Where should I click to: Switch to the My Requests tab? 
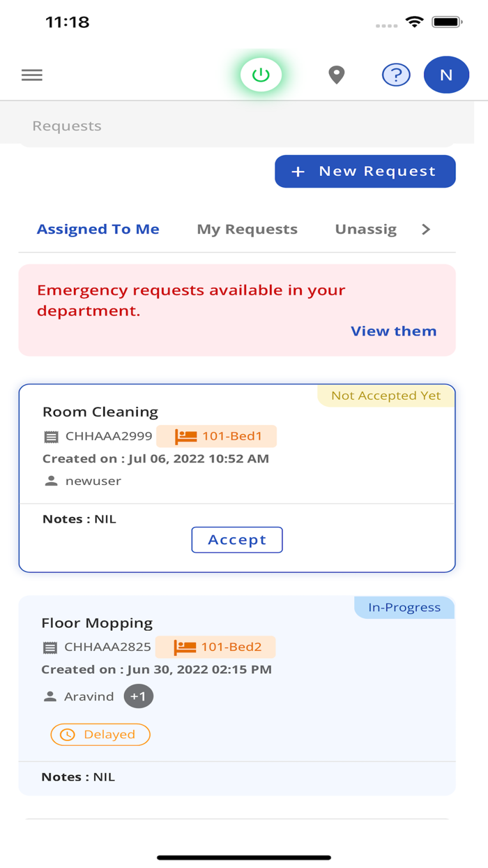pyautogui.click(x=247, y=229)
